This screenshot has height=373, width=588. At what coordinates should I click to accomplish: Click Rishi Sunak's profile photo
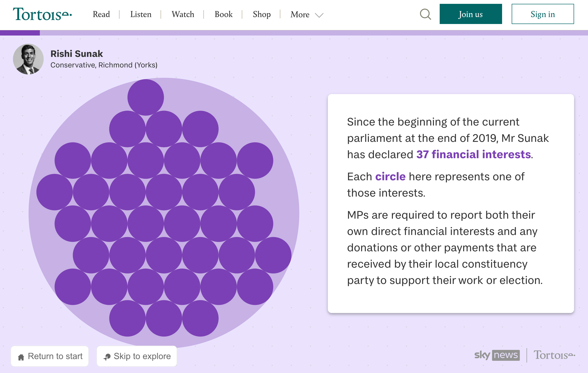28,59
